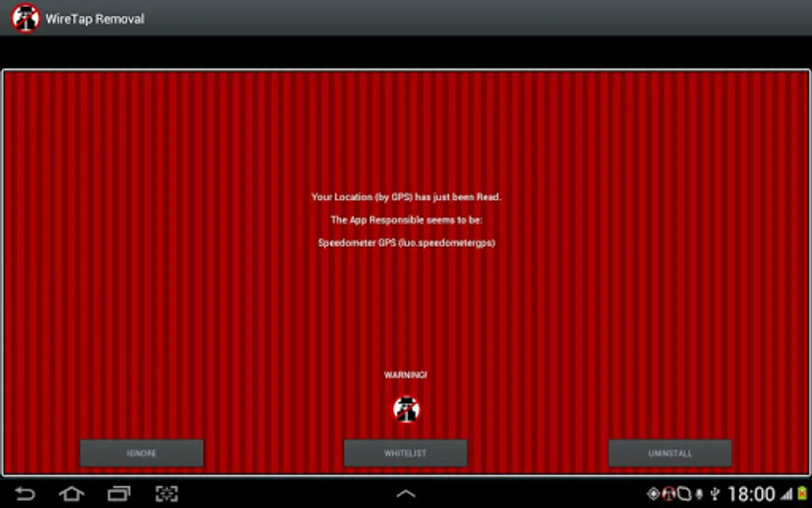Whitelist the Speedometer GPS app
Screen dimensions: 812x508
point(405,453)
